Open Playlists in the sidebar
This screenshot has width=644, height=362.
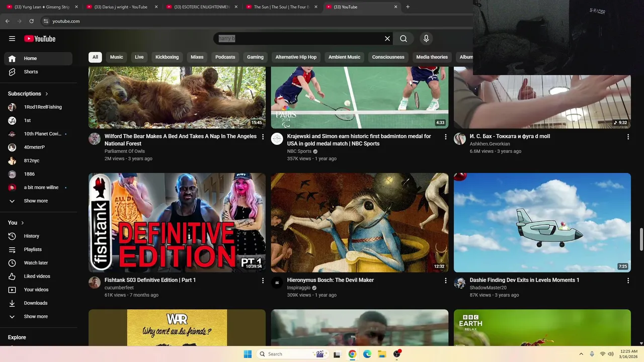[38, 249]
